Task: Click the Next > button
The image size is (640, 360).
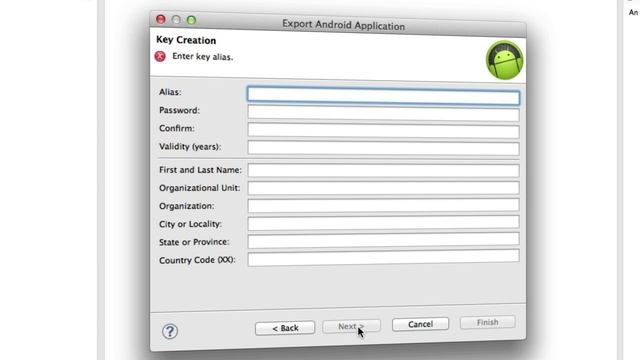Action: (x=351, y=326)
